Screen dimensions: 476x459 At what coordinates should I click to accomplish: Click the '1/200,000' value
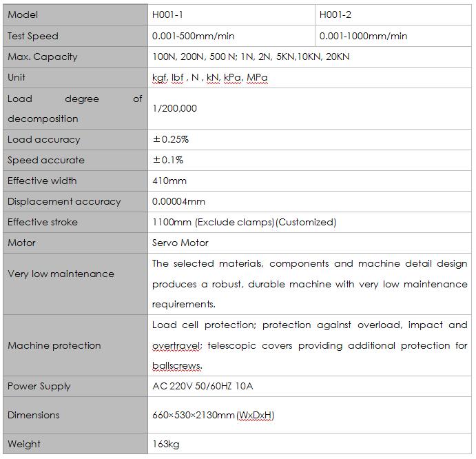click(x=174, y=108)
